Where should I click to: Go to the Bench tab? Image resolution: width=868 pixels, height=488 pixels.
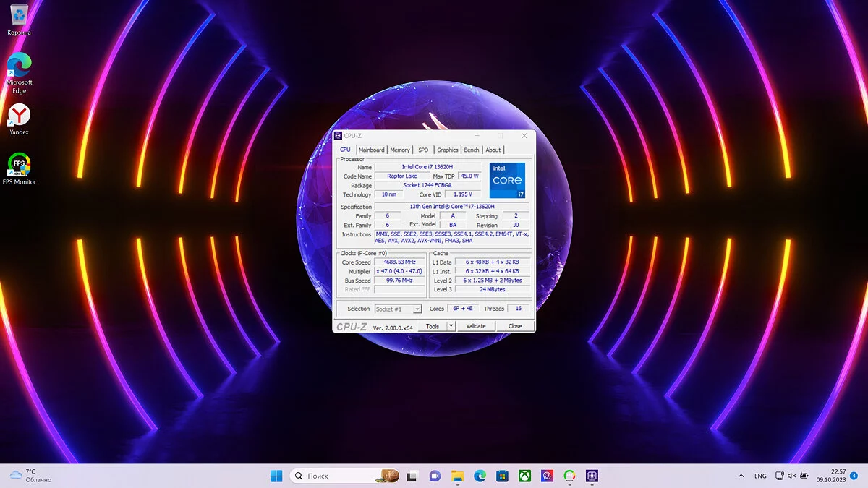coord(471,150)
